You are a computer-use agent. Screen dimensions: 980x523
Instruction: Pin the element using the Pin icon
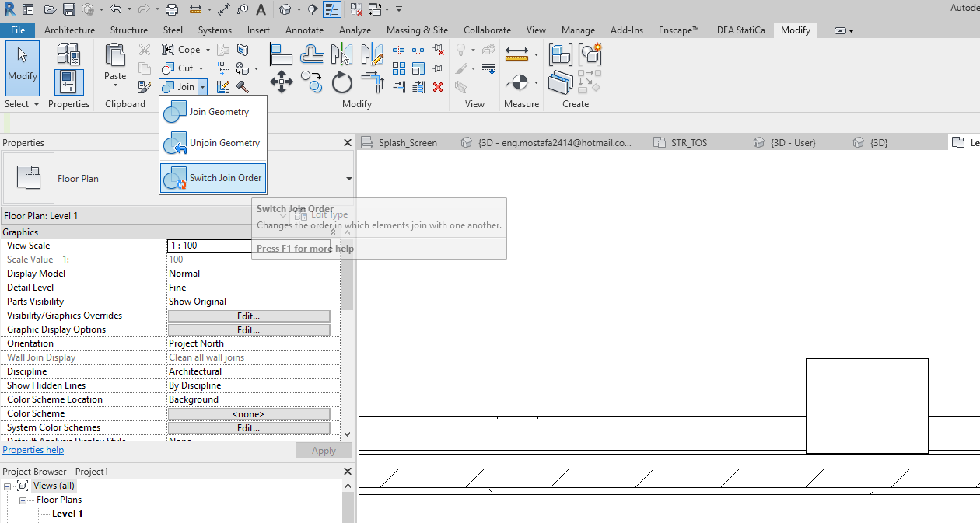(x=439, y=68)
